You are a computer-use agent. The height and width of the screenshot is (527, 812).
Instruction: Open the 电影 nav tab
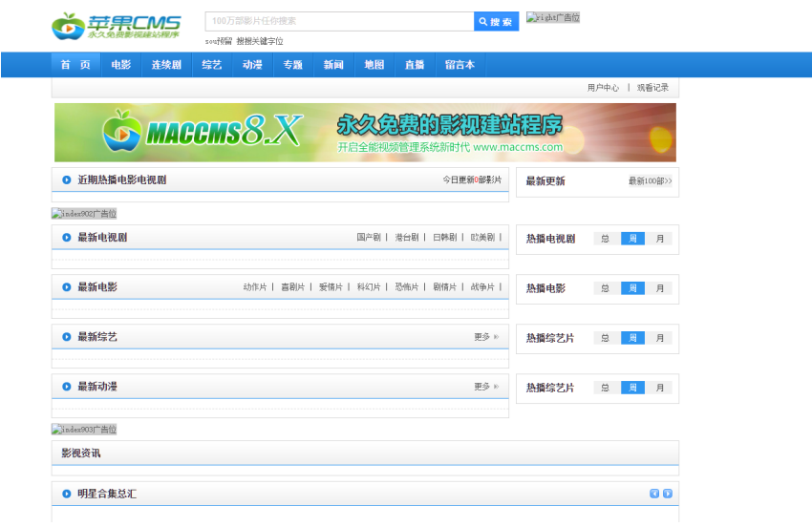pos(121,65)
